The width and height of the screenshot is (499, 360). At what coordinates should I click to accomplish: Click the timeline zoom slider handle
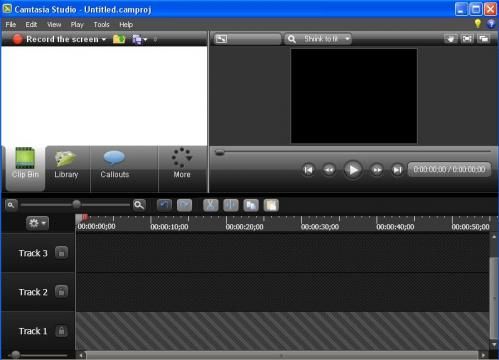[76, 204]
